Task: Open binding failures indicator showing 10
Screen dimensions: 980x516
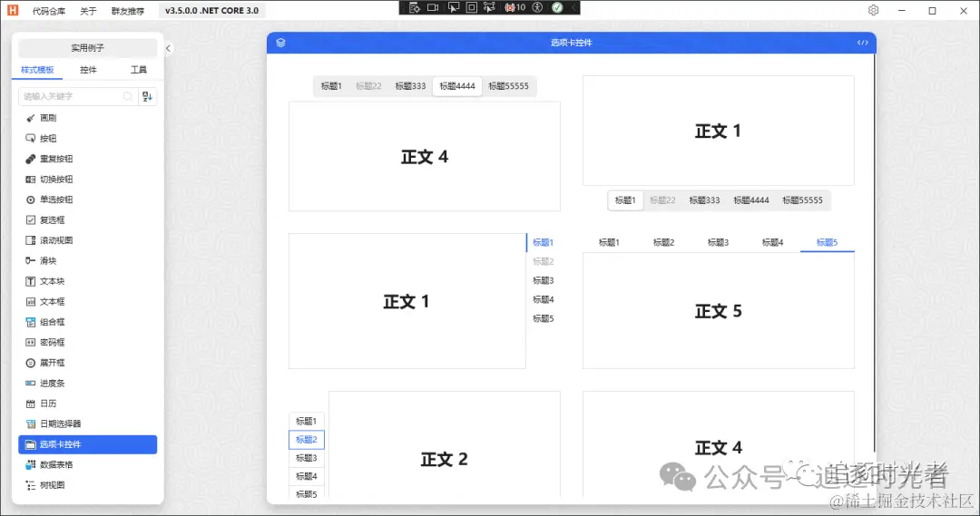Action: click(515, 7)
